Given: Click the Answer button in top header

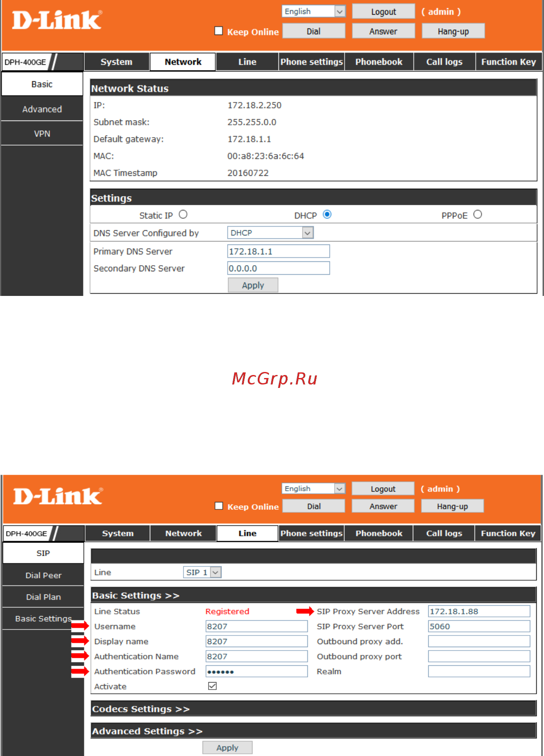Looking at the screenshot, I should pyautogui.click(x=383, y=31).
